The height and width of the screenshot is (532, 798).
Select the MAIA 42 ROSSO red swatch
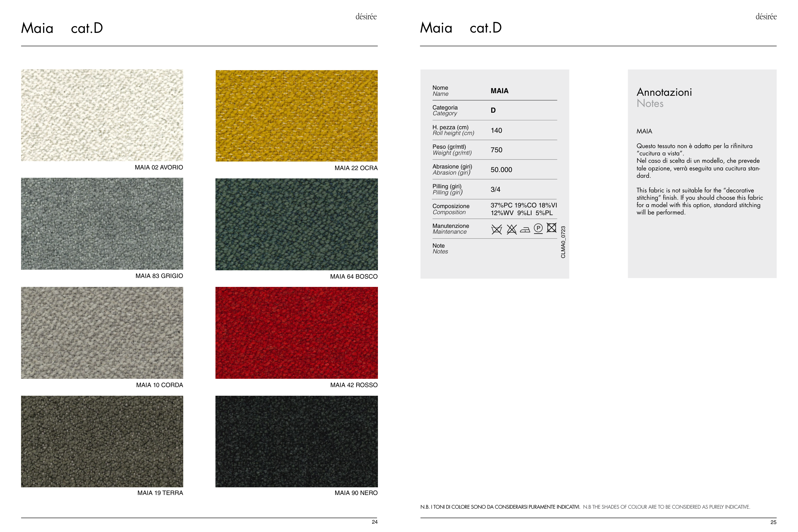click(297, 333)
